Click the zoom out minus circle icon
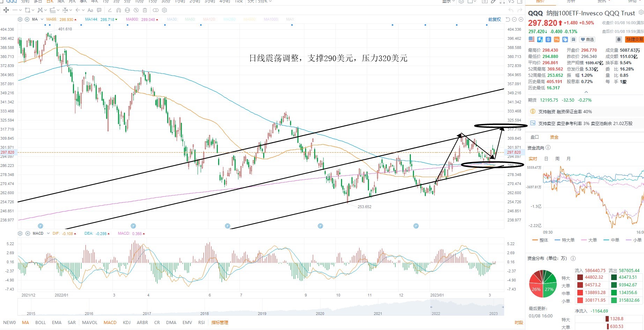This screenshot has height=330, width=644. pyautogui.click(x=515, y=20)
